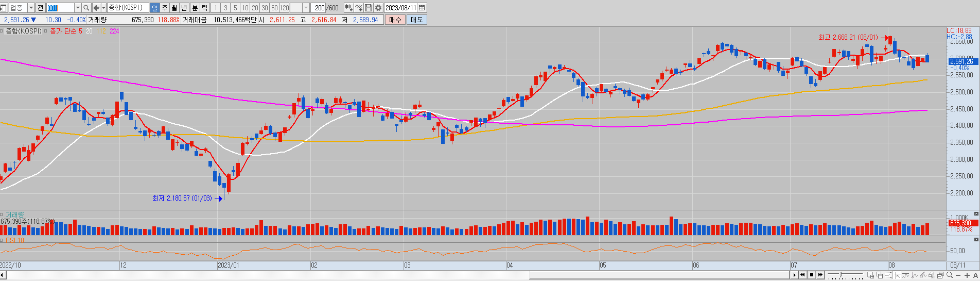Click the 2023/08/11 date field

(400, 8)
